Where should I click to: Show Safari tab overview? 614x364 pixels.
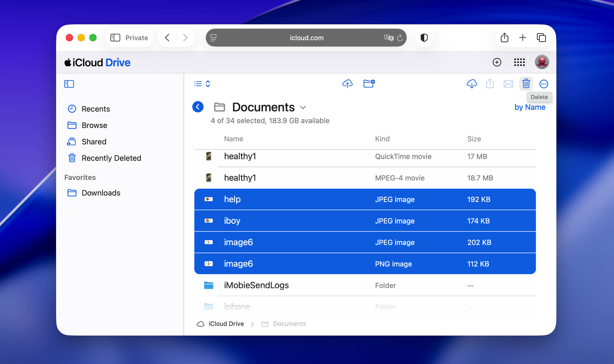coord(541,38)
